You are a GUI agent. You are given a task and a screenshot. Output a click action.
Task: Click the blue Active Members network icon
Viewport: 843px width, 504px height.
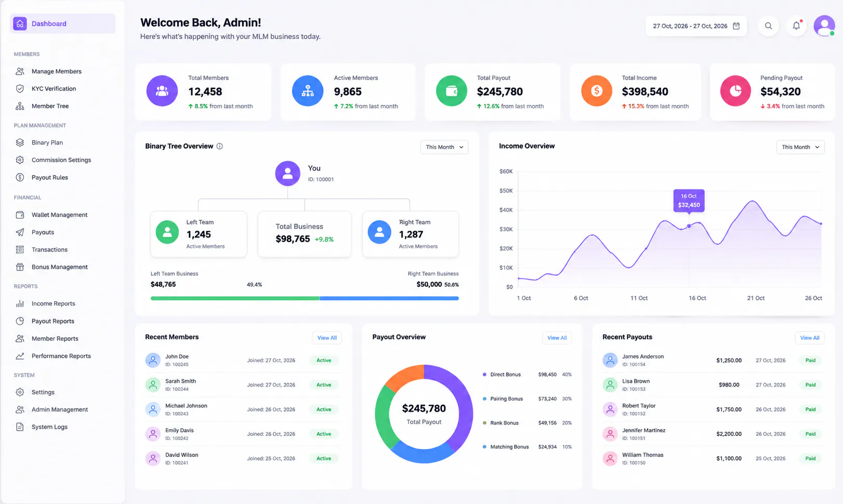click(308, 91)
